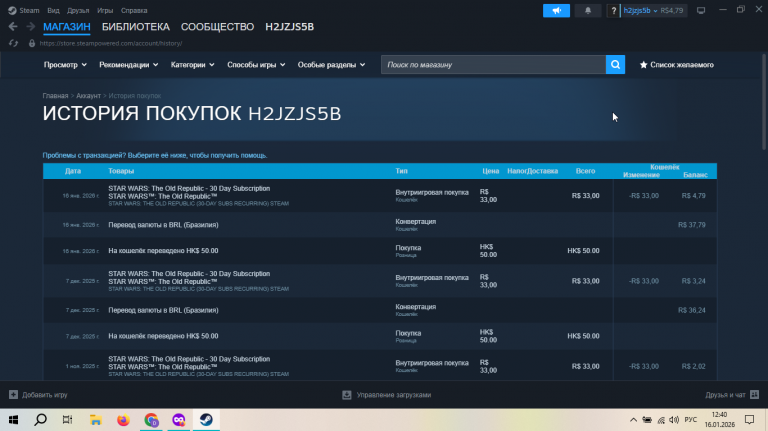Open Chrome from taskbar
The width and height of the screenshot is (768, 431).
(151, 420)
